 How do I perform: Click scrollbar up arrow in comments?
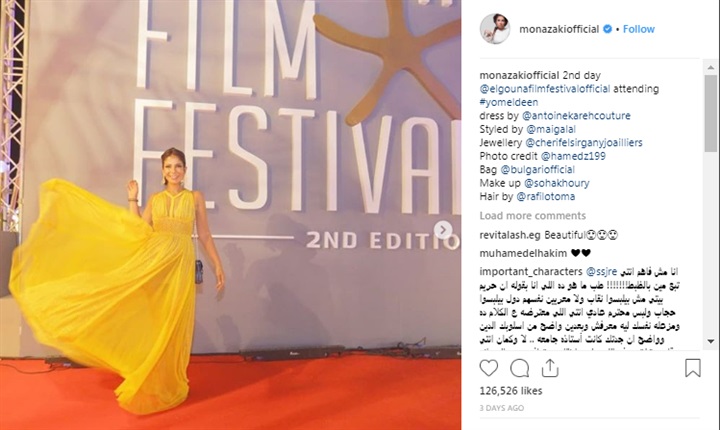[711, 67]
